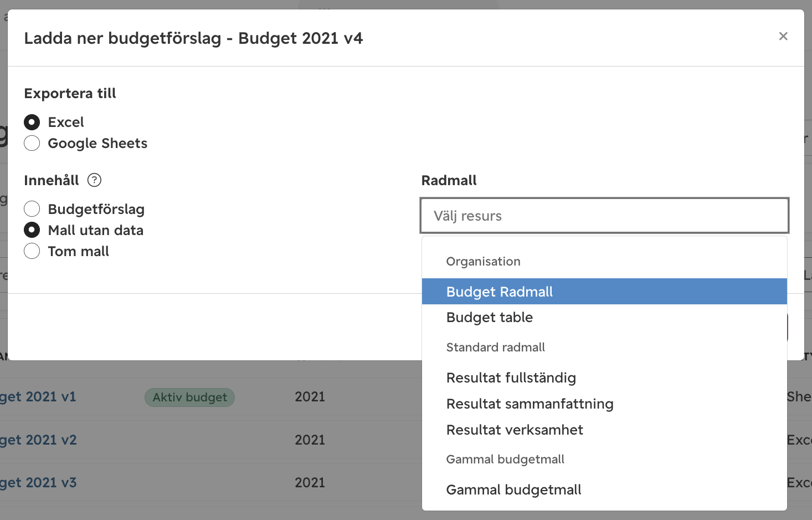Click the Organisation group heading
The height and width of the screenshot is (520, 812).
pyautogui.click(x=483, y=261)
